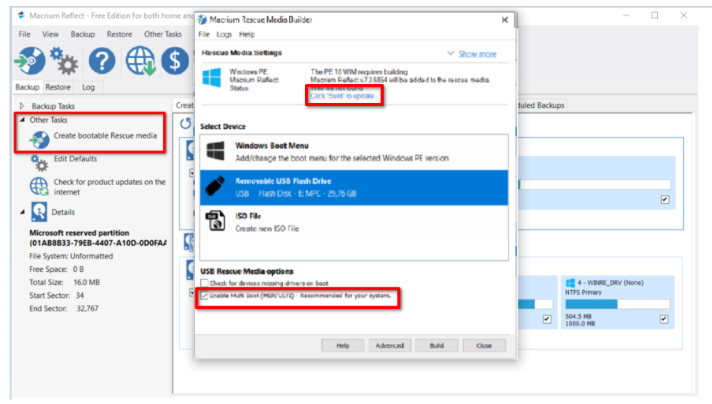Open the View menu
The height and width of the screenshot is (404, 712).
click(50, 34)
